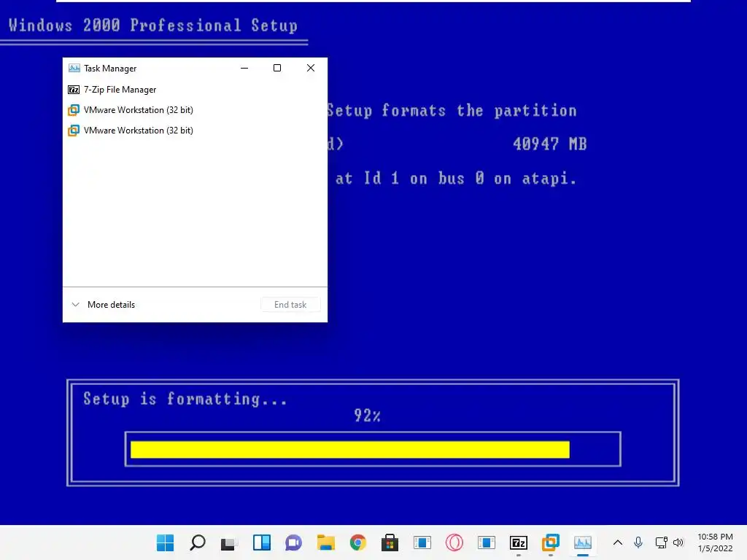Launch Google Chrome from taskbar
This screenshot has width=747, height=560.
[357, 542]
